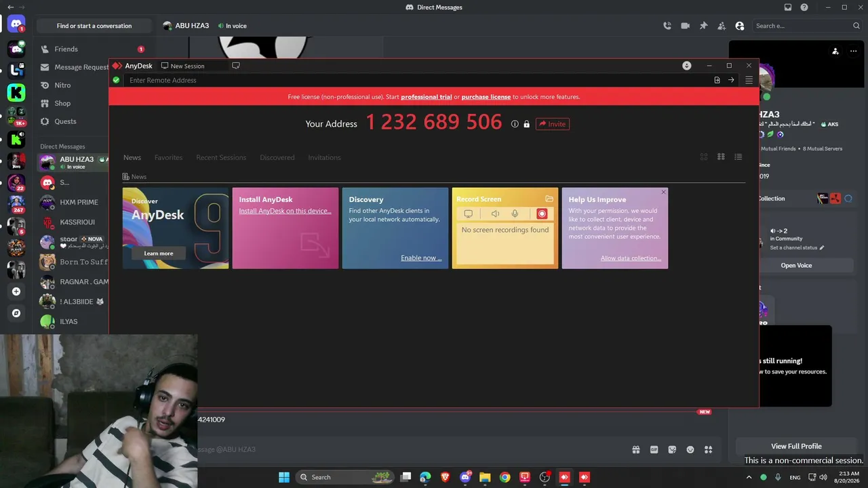Click the Discover AnyDesk news thumbnail
Viewport: 868px width, 488px height.
click(x=176, y=228)
